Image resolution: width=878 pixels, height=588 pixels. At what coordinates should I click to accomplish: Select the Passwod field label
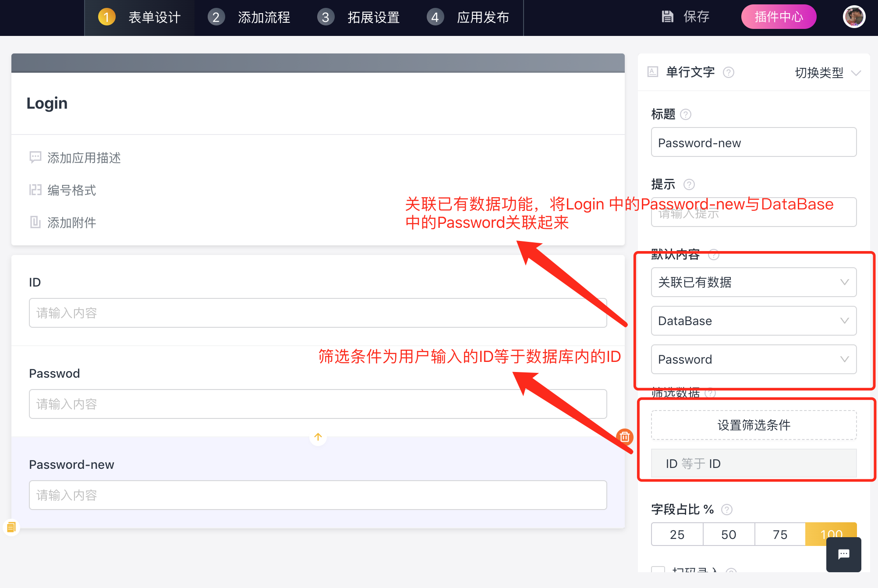(54, 374)
